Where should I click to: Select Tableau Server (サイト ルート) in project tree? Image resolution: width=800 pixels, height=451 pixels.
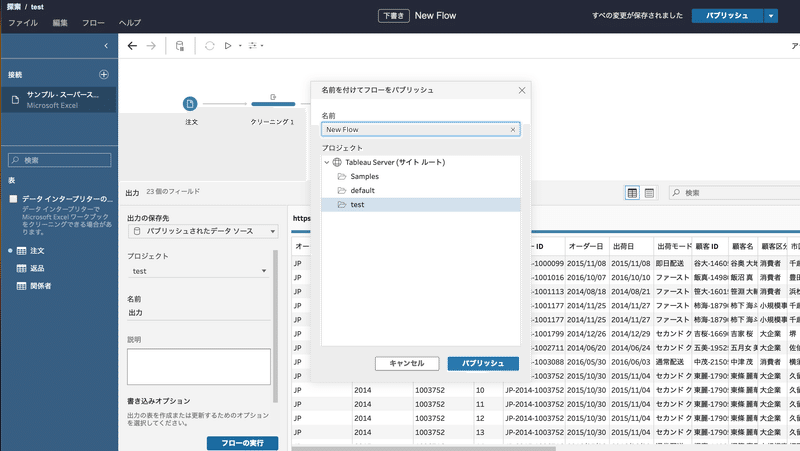coord(395,162)
